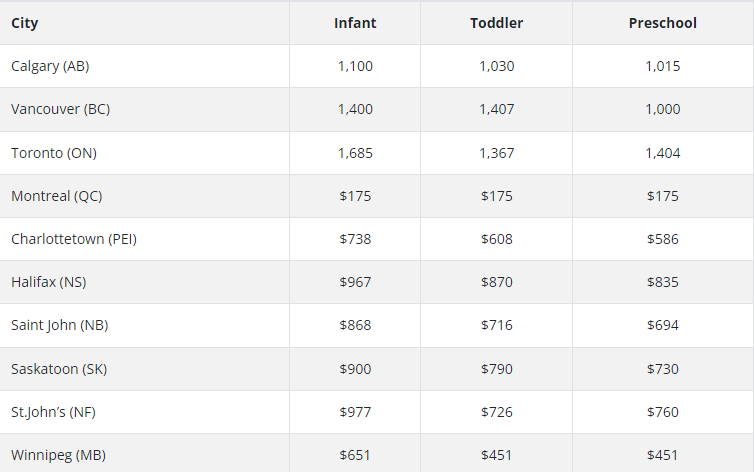
Task: Click Saskatoon toddler value $790
Action: click(x=496, y=369)
